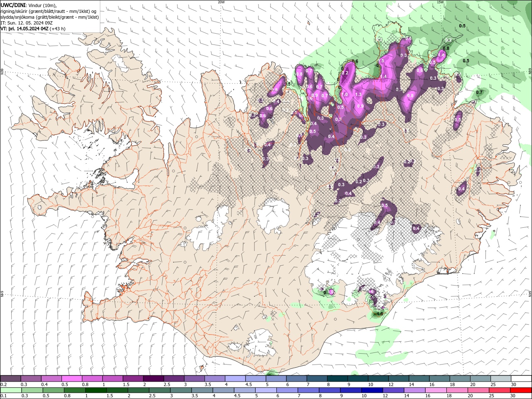Pick the bright red swatch labeled 30 in lower legend
532x399 pixels.
pos(521,390)
